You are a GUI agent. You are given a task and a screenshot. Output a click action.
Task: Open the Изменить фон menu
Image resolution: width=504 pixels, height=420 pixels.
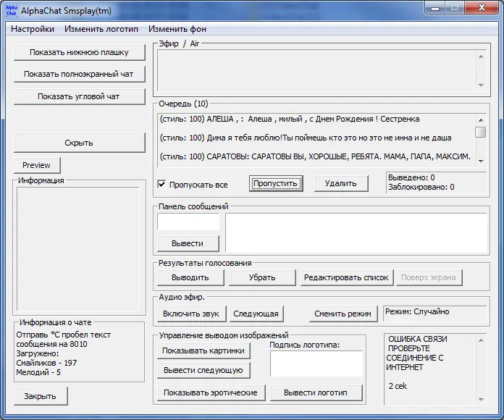pos(177,29)
